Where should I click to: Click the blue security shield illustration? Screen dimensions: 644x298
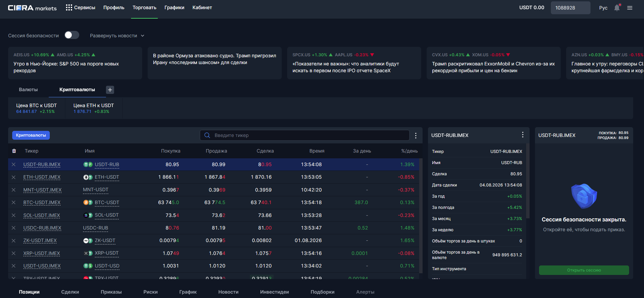click(x=584, y=196)
